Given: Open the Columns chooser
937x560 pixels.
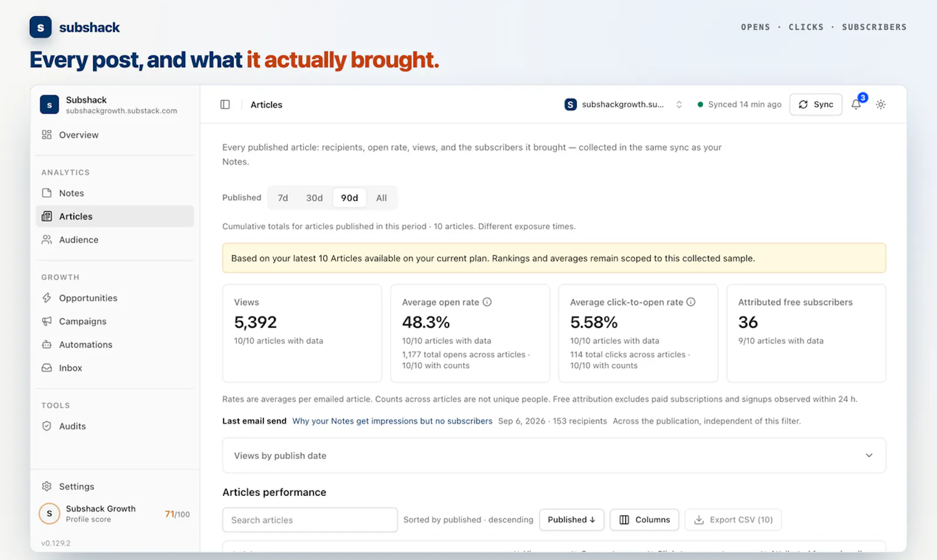Looking at the screenshot, I should tap(644, 520).
